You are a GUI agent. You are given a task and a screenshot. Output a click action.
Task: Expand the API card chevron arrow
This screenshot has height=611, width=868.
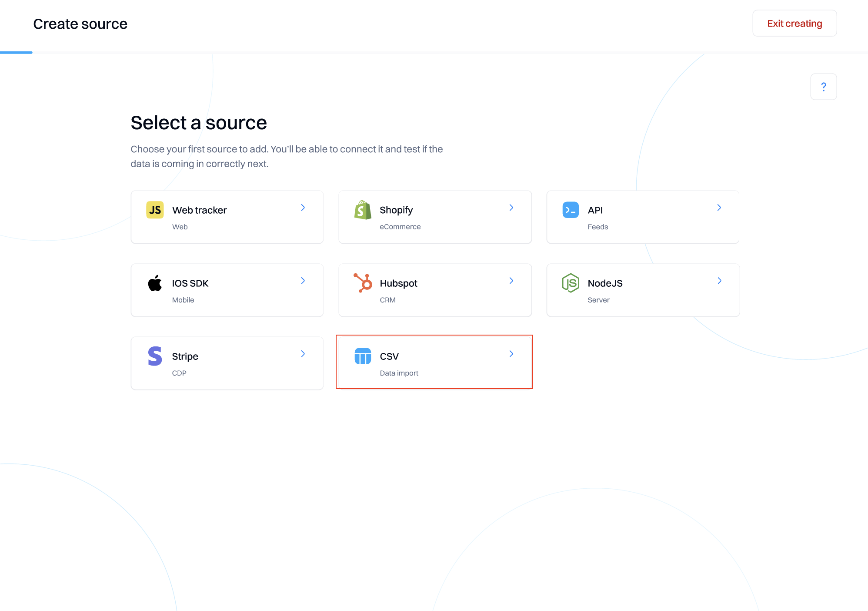click(x=719, y=208)
